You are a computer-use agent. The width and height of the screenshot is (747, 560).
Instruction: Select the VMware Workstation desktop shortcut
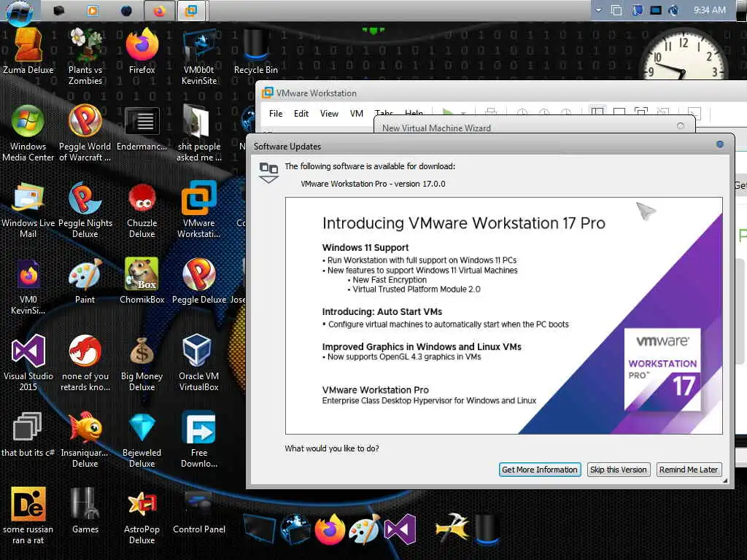pyautogui.click(x=199, y=209)
